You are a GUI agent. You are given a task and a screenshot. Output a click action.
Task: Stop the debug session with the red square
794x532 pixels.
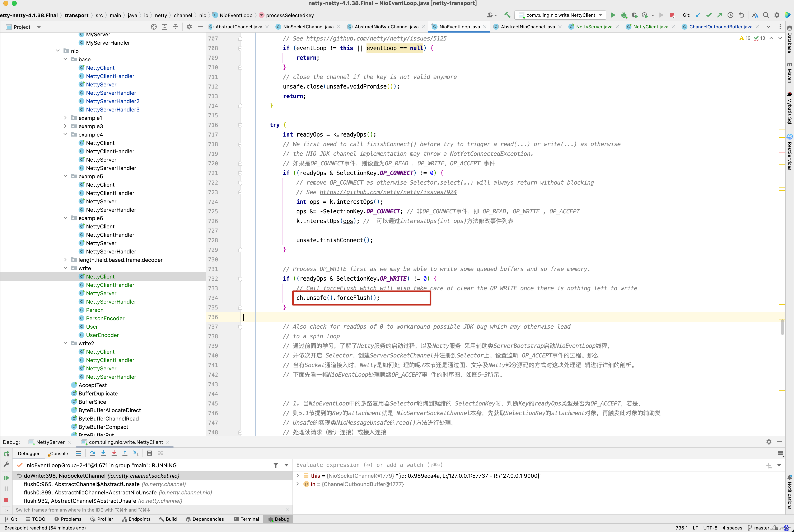pos(6,500)
